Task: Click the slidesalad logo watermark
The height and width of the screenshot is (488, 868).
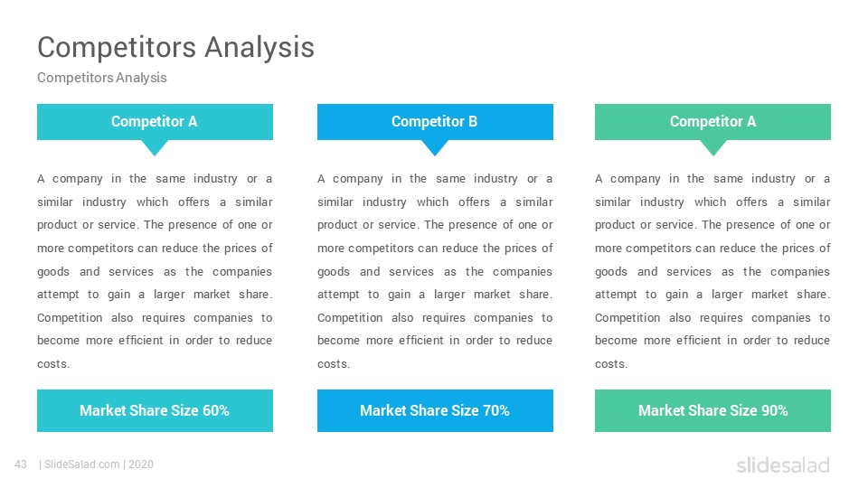Action: 783,465
